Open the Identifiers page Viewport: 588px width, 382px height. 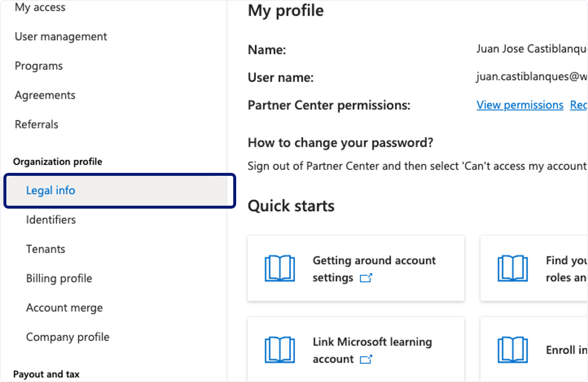coord(51,220)
